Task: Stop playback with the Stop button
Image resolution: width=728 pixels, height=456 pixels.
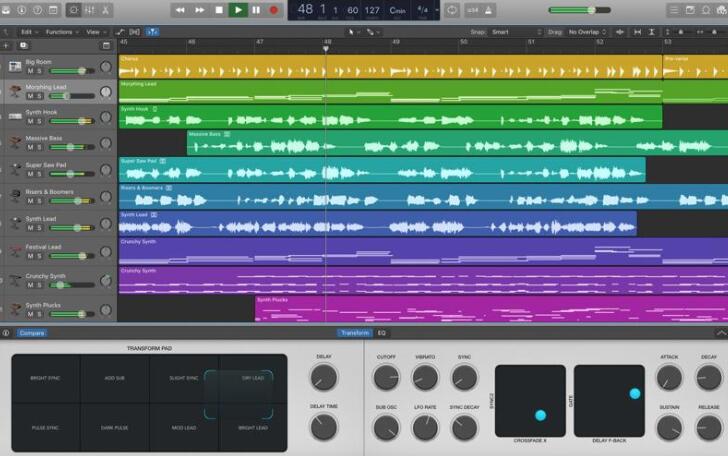Action: point(219,10)
